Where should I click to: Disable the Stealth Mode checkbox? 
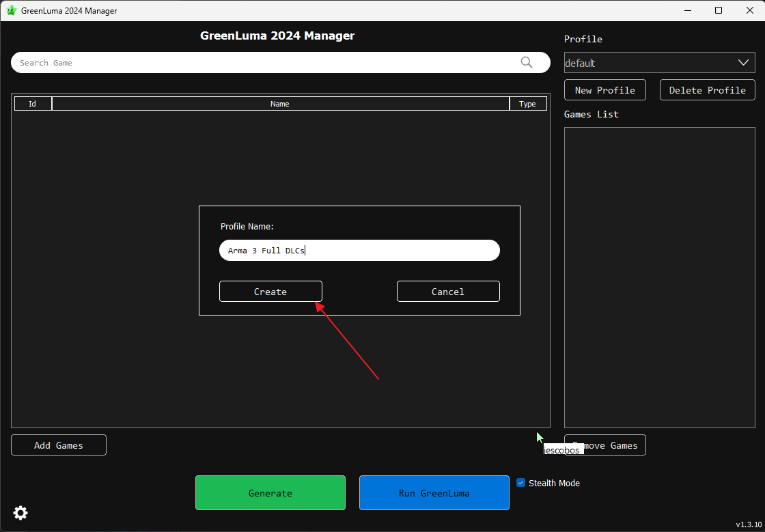pyautogui.click(x=521, y=483)
